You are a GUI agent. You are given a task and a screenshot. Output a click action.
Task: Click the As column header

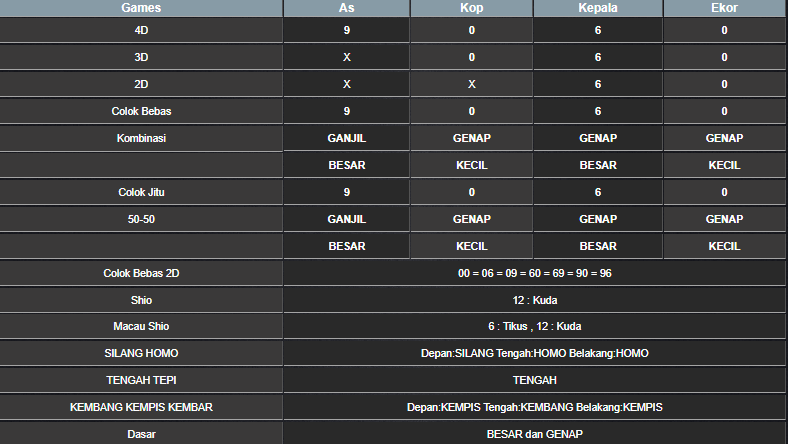[346, 8]
